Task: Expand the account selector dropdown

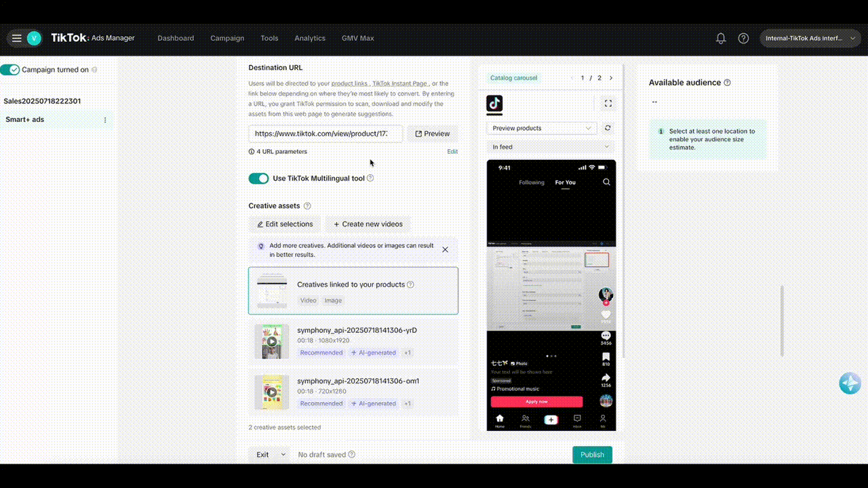Action: (810, 39)
